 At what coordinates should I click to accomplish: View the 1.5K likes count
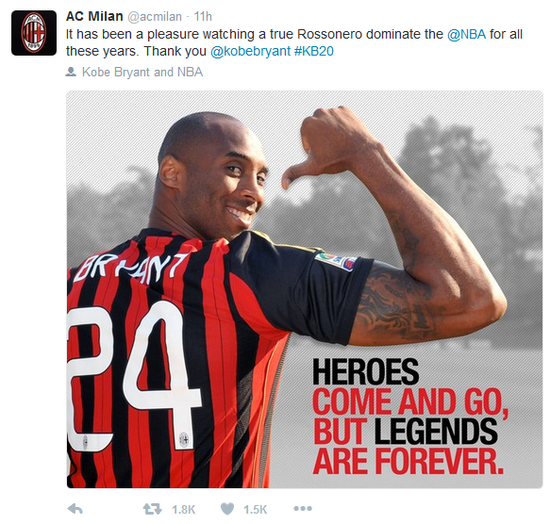coord(255,509)
